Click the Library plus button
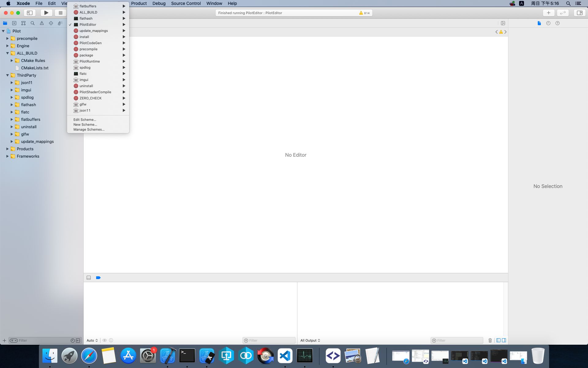The width and height of the screenshot is (588, 368). pos(548,13)
